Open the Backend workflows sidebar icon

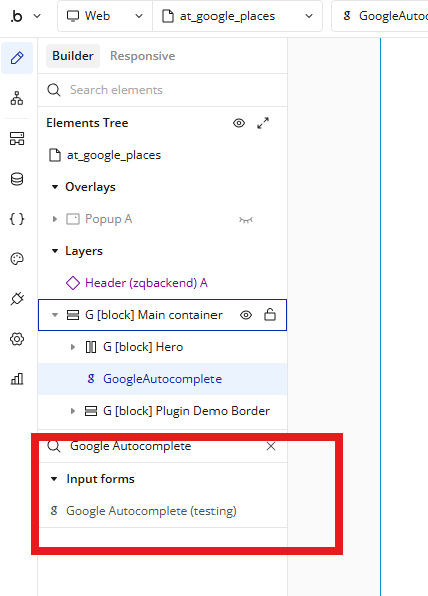point(17,138)
